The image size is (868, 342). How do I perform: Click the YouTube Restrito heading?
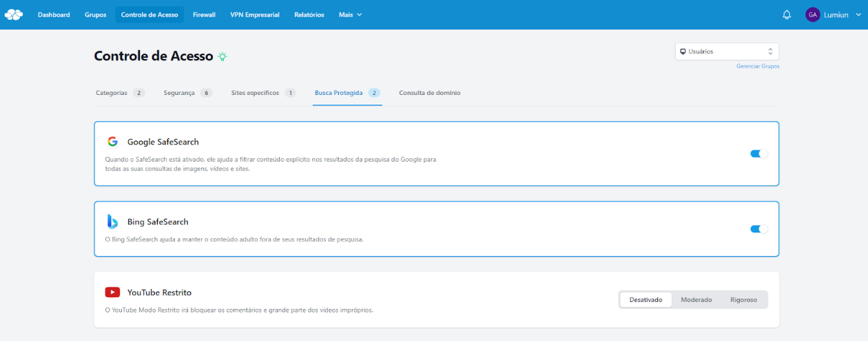coord(159,292)
